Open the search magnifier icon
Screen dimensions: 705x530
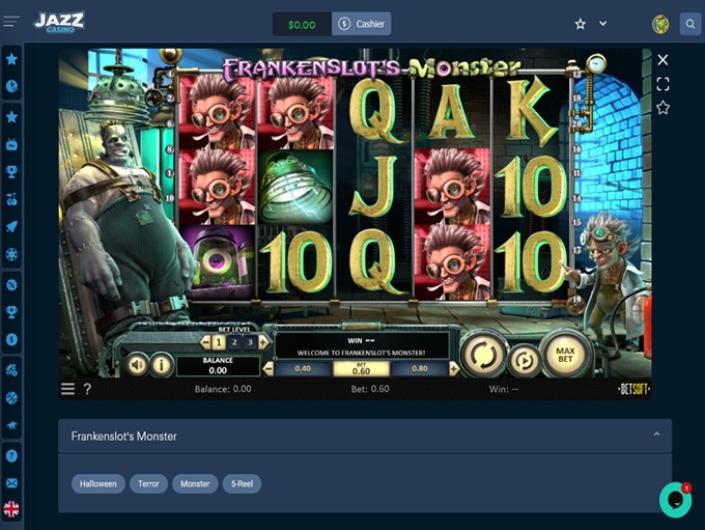690,24
